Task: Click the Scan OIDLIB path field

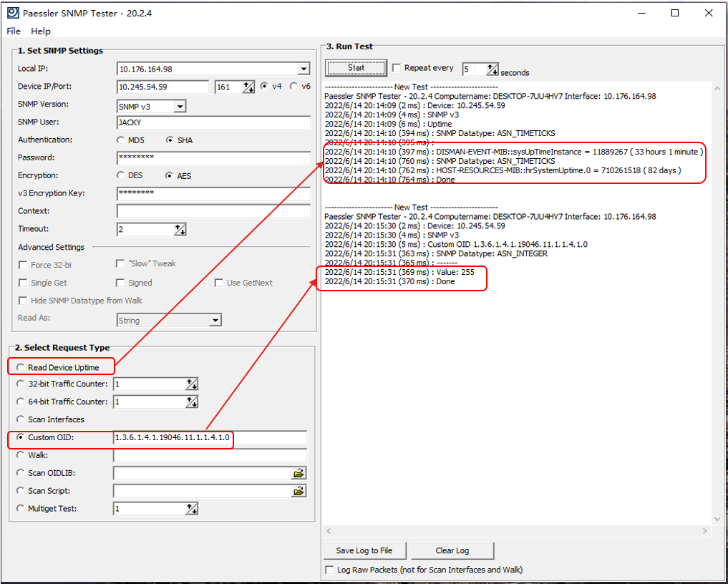Action: (203, 473)
